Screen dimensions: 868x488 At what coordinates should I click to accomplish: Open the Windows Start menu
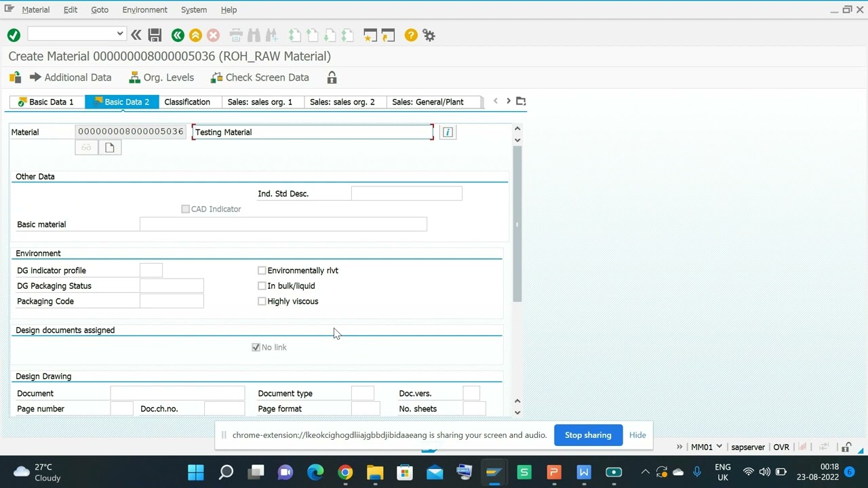pyautogui.click(x=196, y=472)
